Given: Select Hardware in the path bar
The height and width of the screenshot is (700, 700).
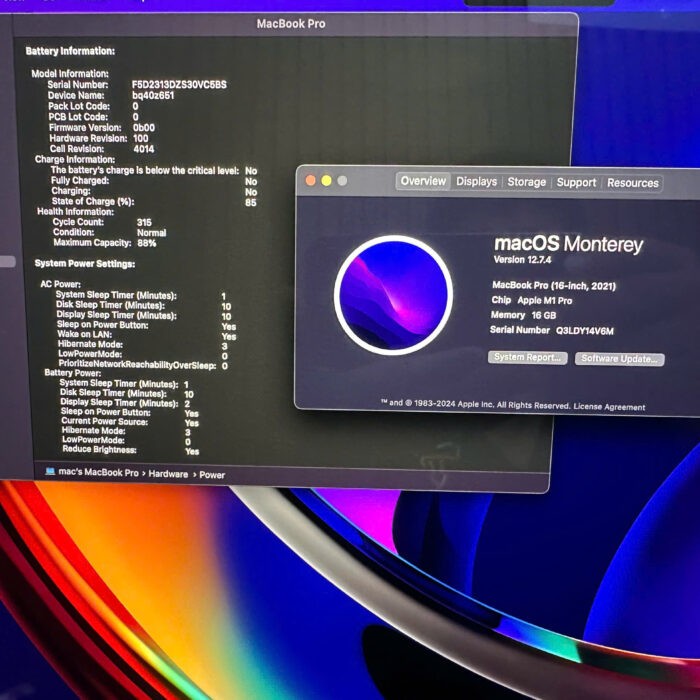Looking at the screenshot, I should click(x=168, y=474).
